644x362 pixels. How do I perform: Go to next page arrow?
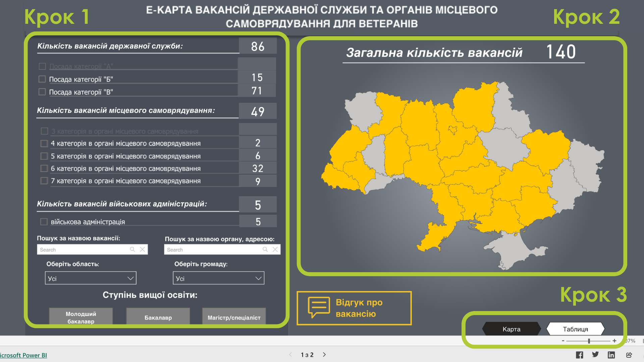pyautogui.click(x=324, y=355)
